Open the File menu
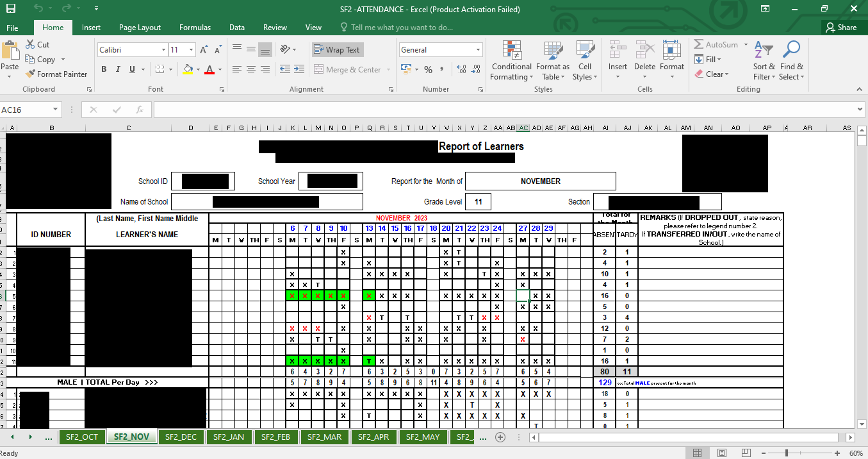 click(x=12, y=28)
